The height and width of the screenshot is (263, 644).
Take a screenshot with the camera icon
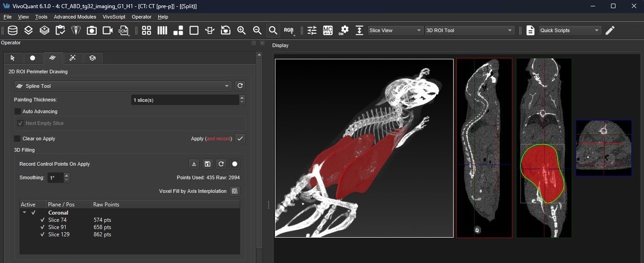[x=92, y=30]
